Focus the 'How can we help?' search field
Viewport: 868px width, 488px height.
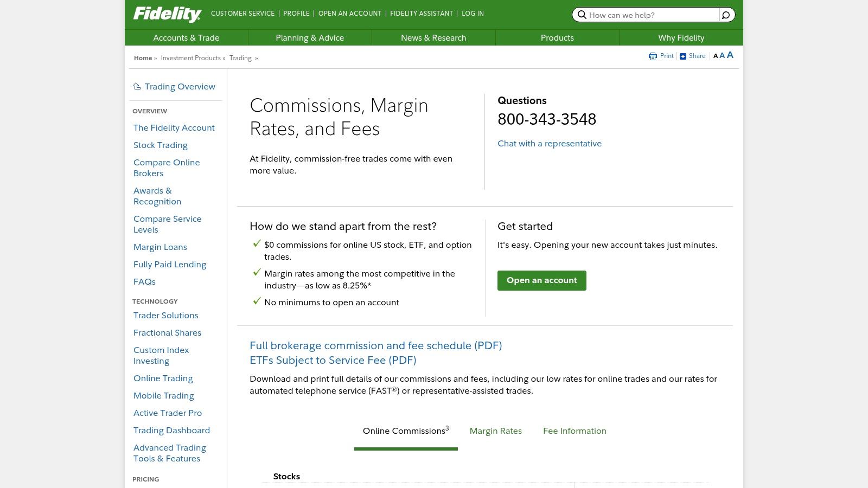653,15
